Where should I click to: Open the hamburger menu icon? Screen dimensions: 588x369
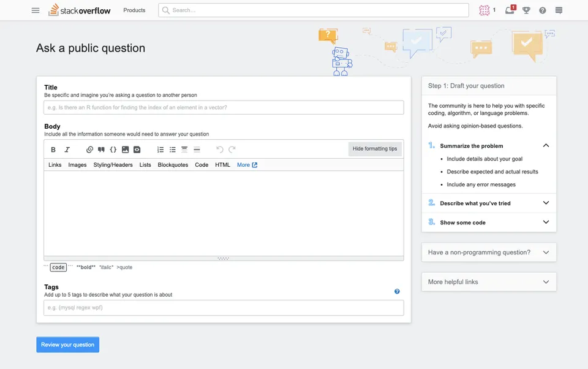(36, 10)
